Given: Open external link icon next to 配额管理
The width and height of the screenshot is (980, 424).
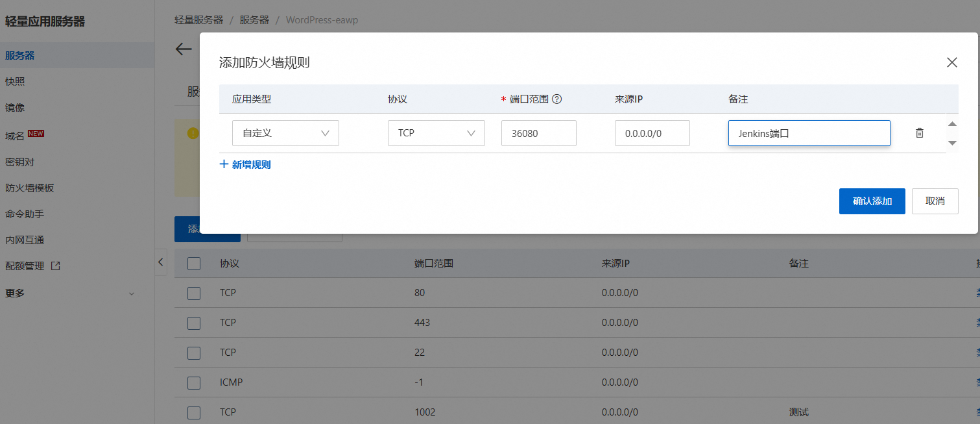Looking at the screenshot, I should coord(56,266).
